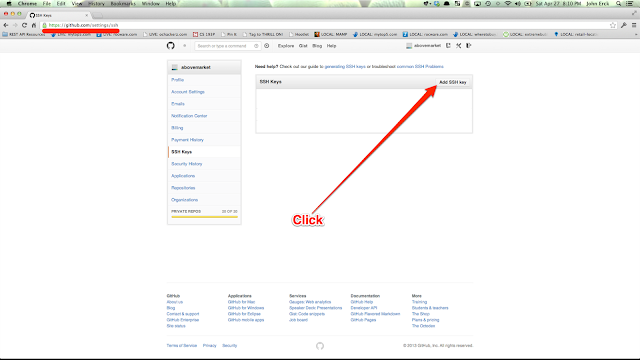The height and width of the screenshot is (360, 640).
Task: Sign out with the header logout icon
Action: [469, 46]
